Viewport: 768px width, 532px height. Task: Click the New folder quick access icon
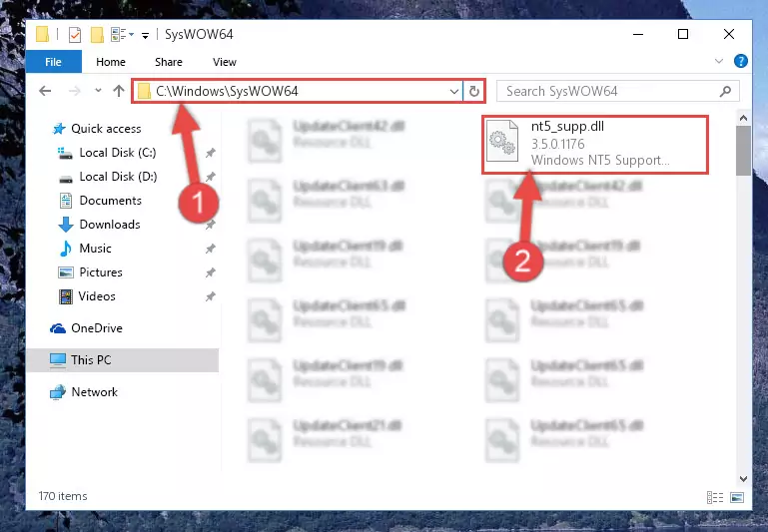[x=97, y=34]
